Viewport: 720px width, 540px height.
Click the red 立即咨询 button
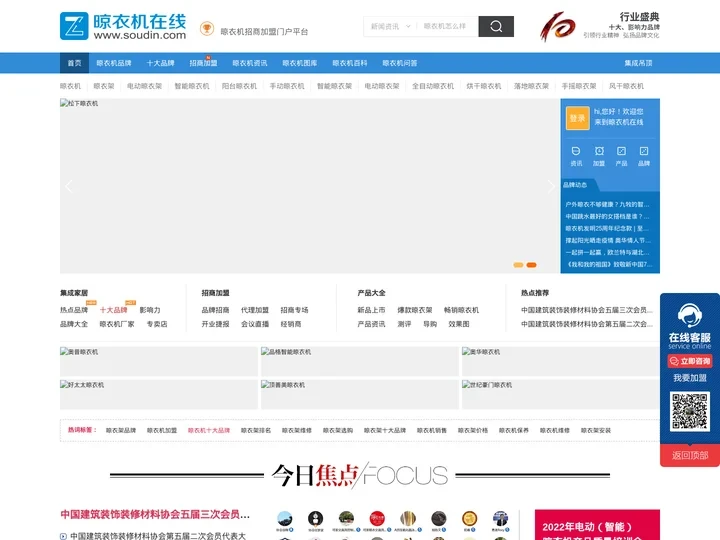tap(690, 361)
